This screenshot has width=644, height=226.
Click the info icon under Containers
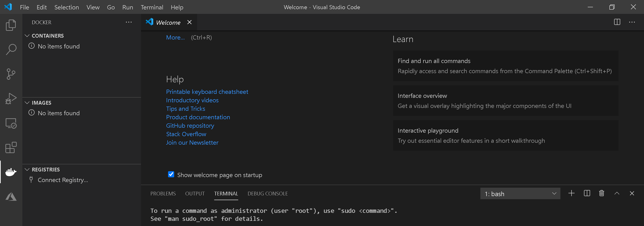coord(32,46)
